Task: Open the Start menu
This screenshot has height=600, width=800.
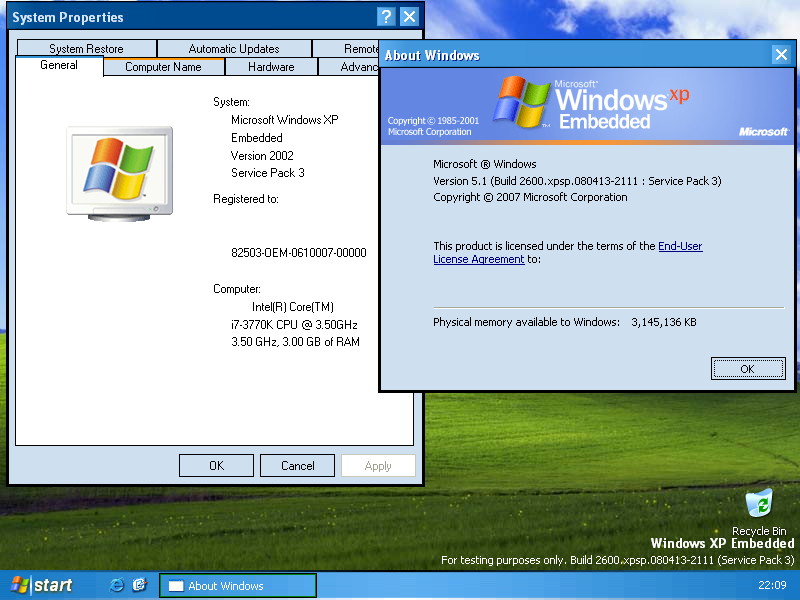Action: click(42, 585)
